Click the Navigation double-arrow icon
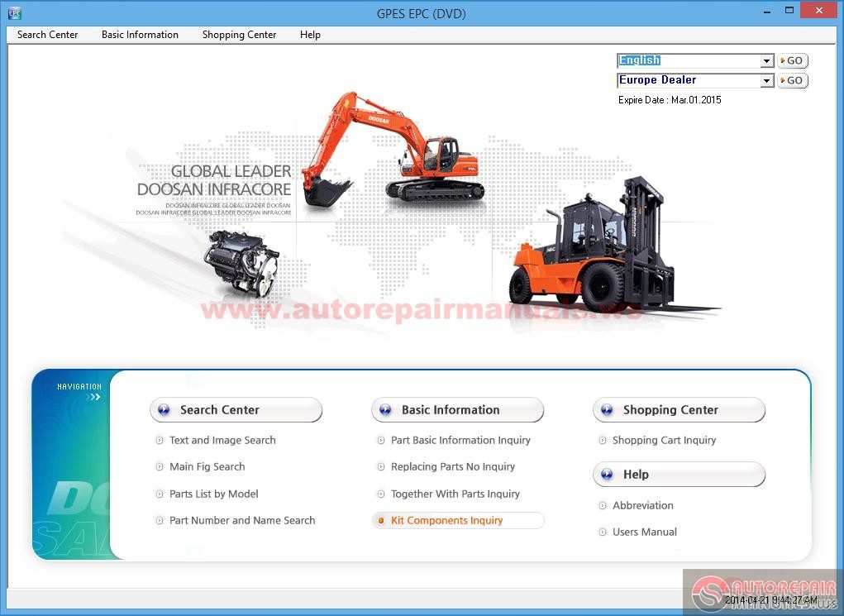This screenshot has width=844, height=616. [x=93, y=398]
